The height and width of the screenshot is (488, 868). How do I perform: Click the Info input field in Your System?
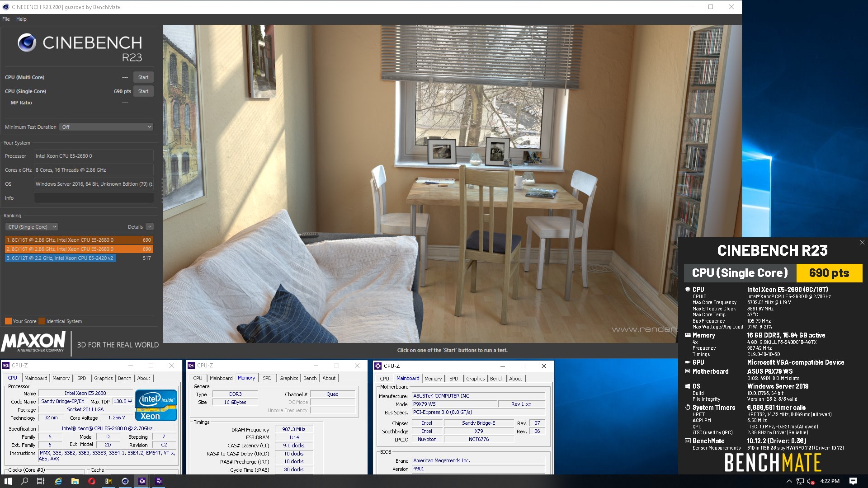(94, 198)
